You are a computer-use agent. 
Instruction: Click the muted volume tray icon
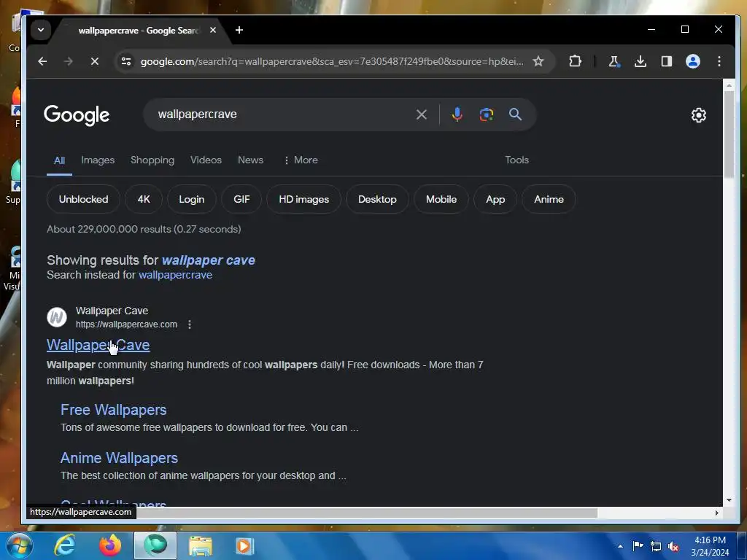click(673, 546)
